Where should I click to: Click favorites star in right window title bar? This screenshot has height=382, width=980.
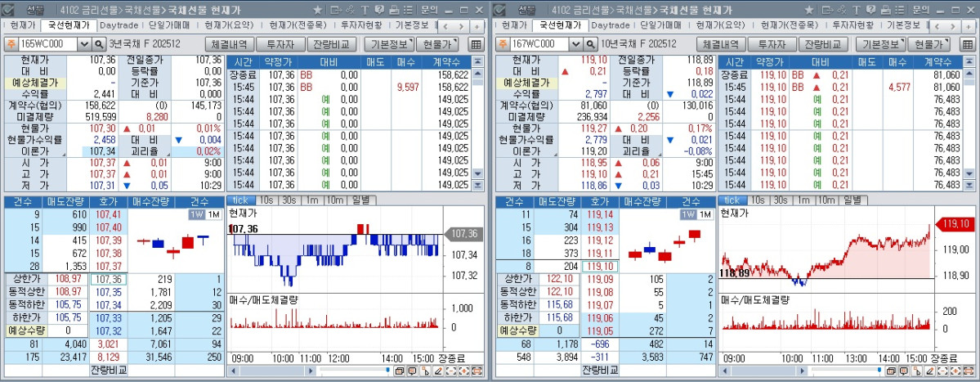808,10
